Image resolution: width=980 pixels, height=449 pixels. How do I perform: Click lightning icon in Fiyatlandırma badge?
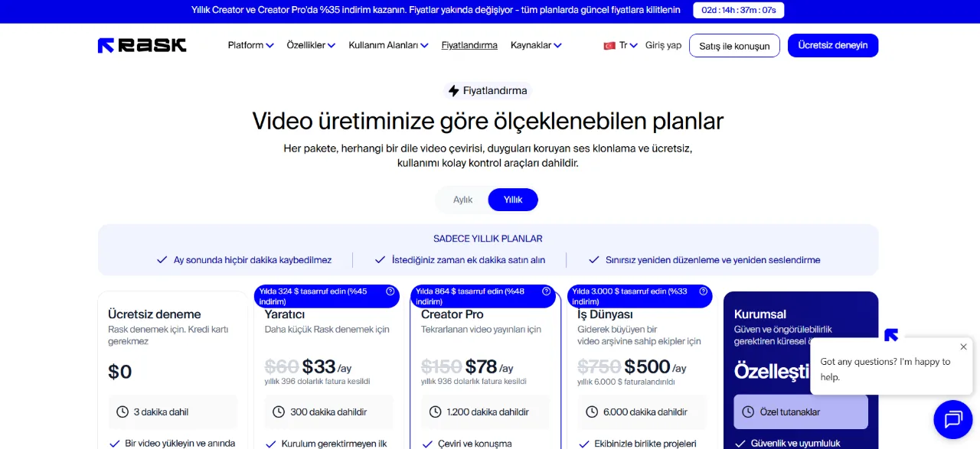tap(454, 91)
